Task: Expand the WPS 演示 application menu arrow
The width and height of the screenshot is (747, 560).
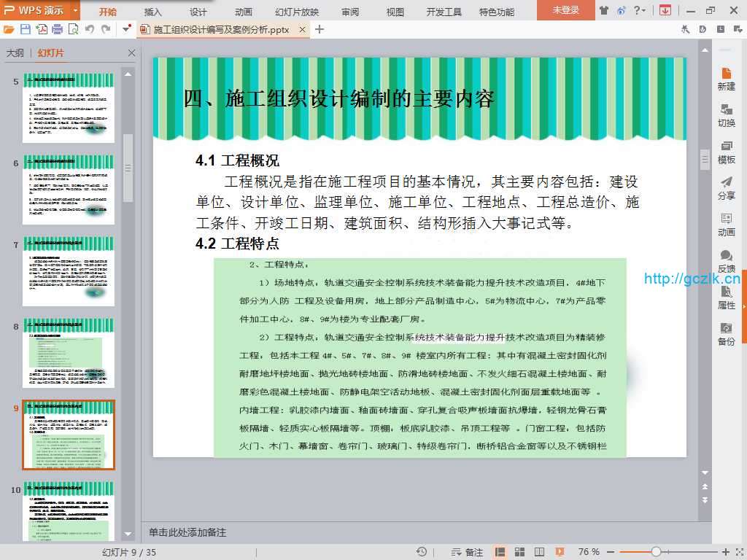Action: coord(76,10)
